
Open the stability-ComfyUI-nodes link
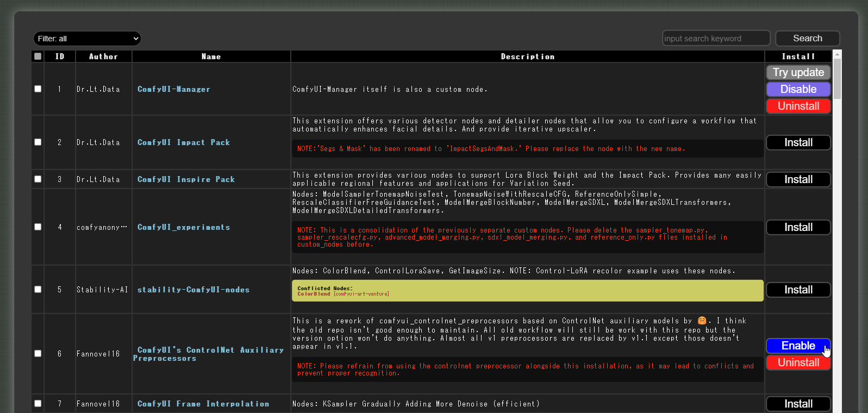click(193, 290)
